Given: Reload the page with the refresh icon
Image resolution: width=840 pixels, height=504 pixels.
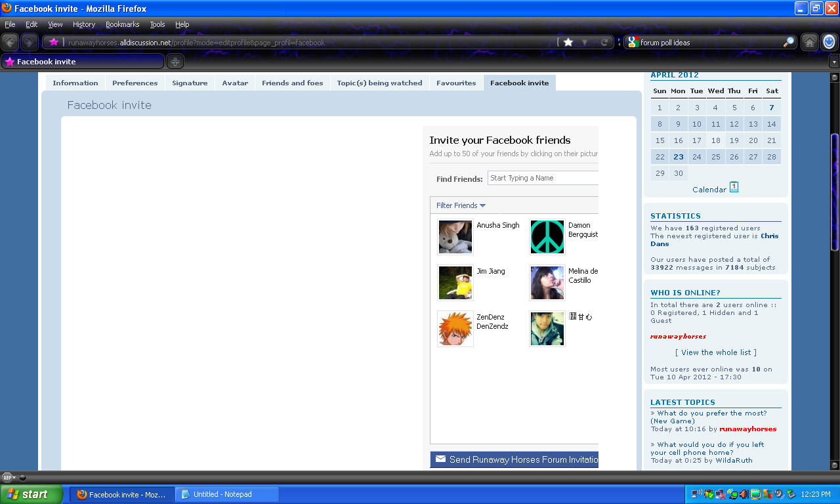Looking at the screenshot, I should coord(604,42).
